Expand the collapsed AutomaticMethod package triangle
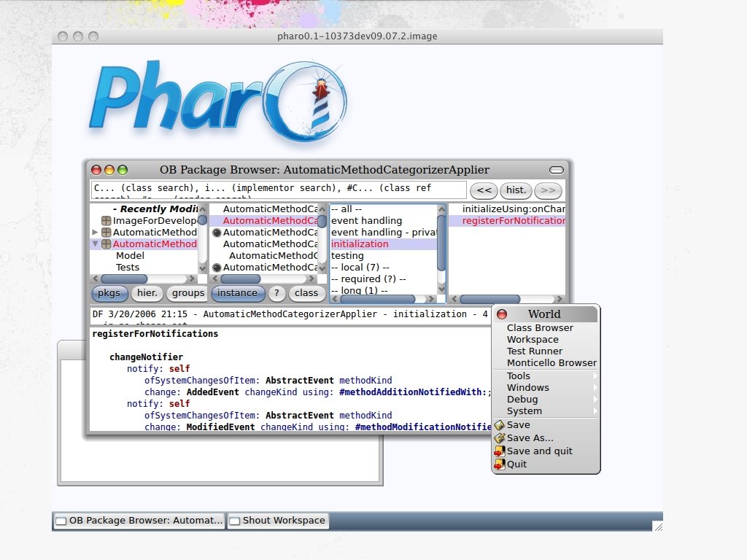This screenshot has height=560, width=747. click(x=95, y=233)
